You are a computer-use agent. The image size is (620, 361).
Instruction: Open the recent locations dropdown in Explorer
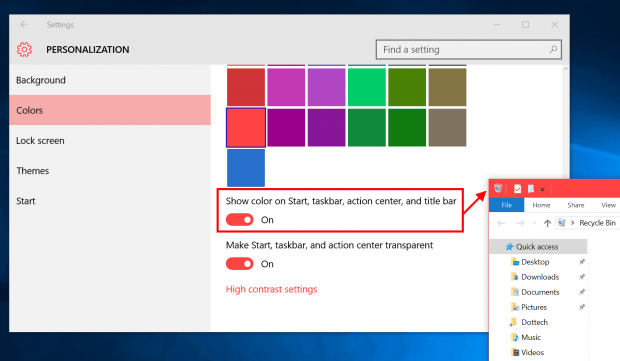coord(535,223)
